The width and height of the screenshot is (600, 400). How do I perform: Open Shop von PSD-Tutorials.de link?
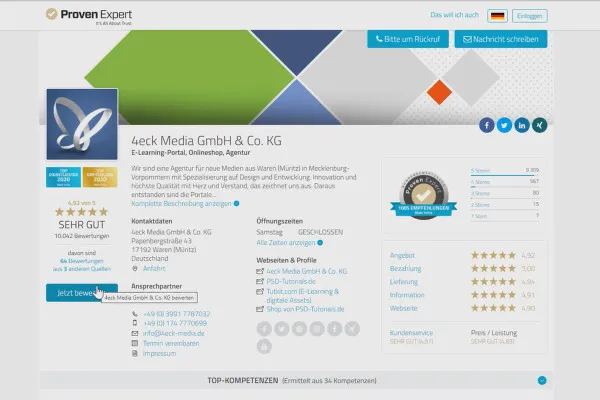305,309
